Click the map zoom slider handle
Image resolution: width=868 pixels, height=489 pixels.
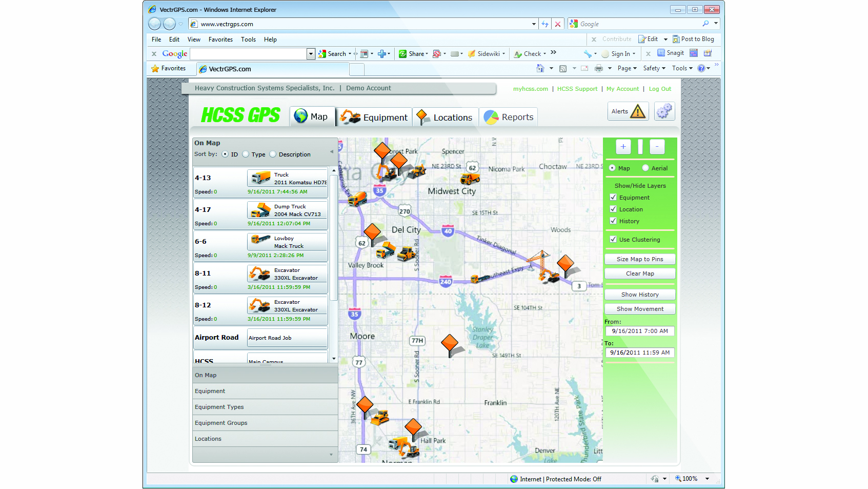(x=640, y=147)
